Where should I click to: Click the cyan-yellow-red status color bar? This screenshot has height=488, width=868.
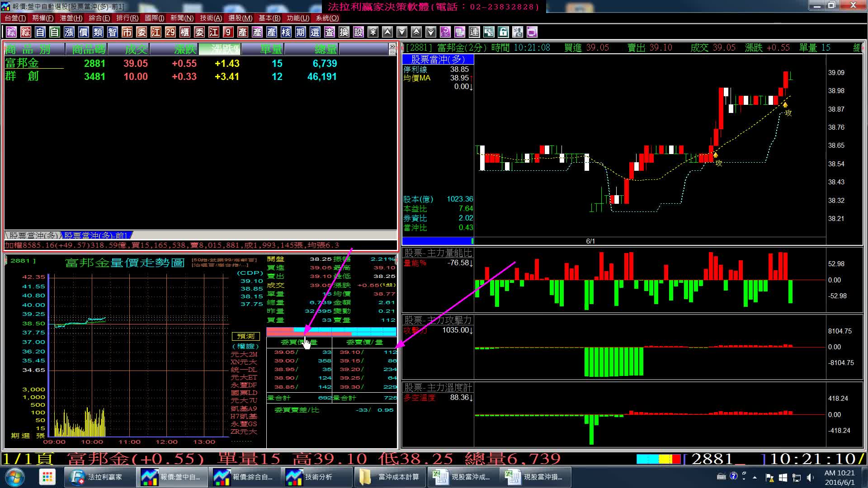pyautogui.click(x=658, y=459)
